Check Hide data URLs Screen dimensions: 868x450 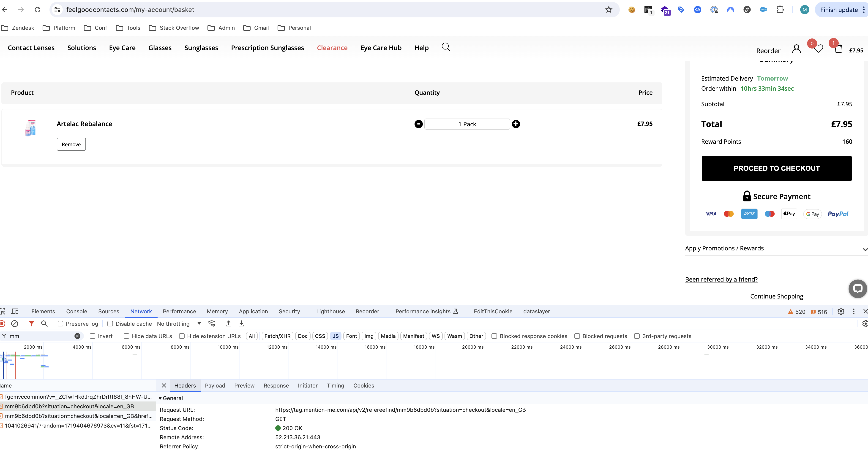[126, 336]
